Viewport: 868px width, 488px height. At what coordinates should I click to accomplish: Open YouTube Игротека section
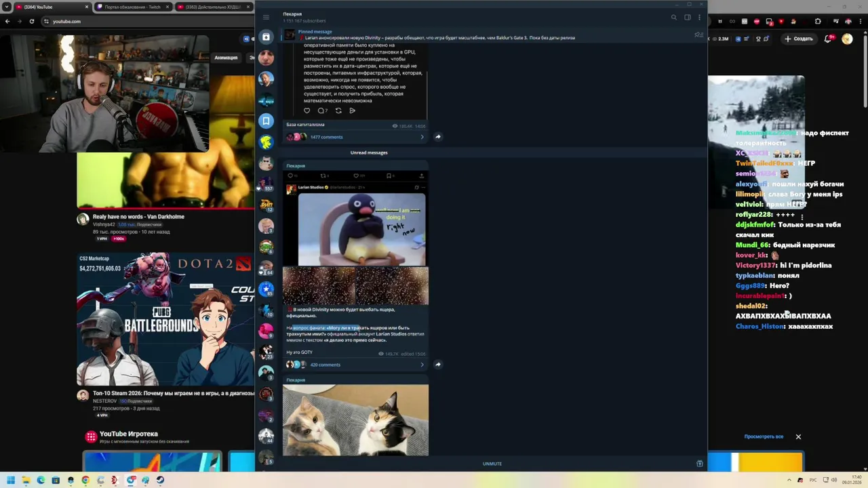(128, 434)
